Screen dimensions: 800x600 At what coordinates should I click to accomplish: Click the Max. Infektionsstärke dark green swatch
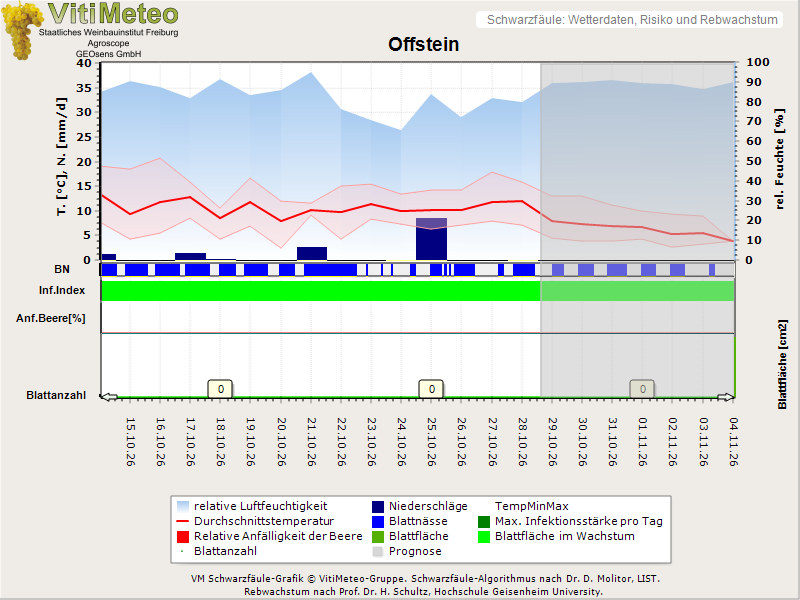[x=484, y=521]
